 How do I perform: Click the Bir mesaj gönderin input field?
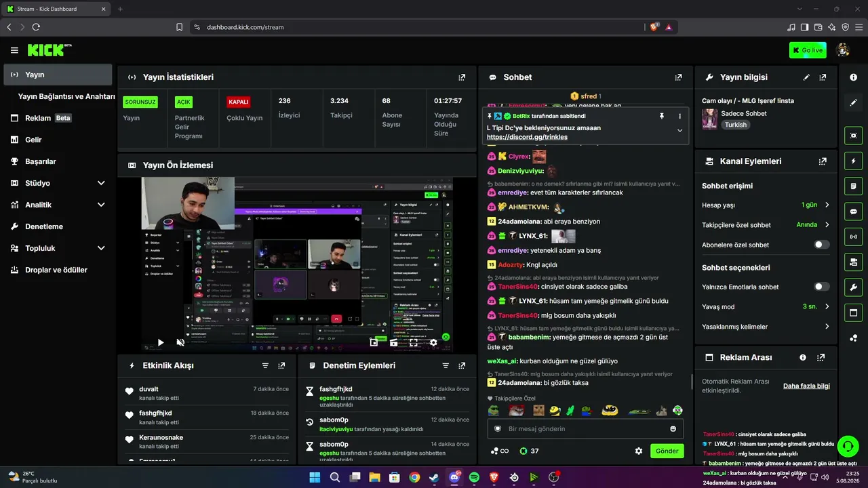click(585, 428)
